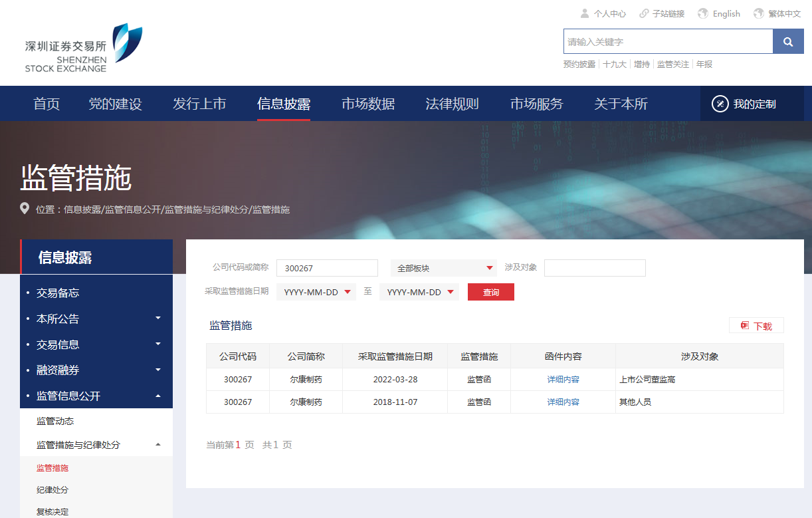Open the 法律规则 navigation menu
Viewport: 812px width, 518px height.
pyautogui.click(x=452, y=103)
